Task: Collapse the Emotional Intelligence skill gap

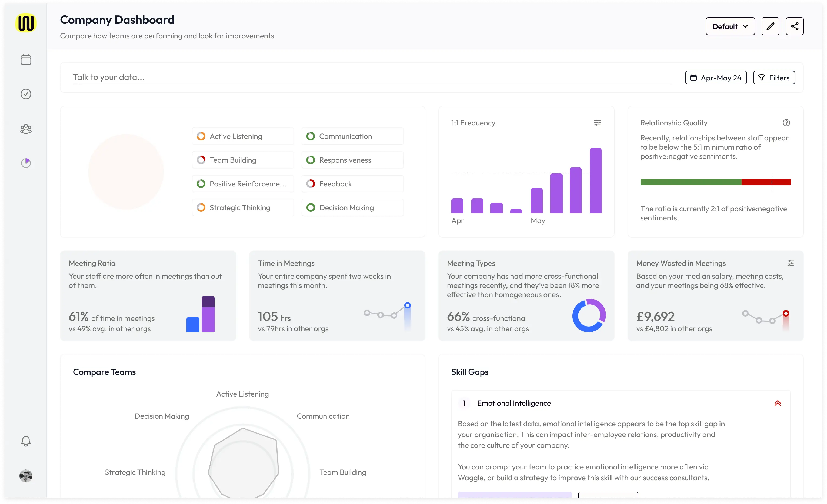Action: coord(778,403)
